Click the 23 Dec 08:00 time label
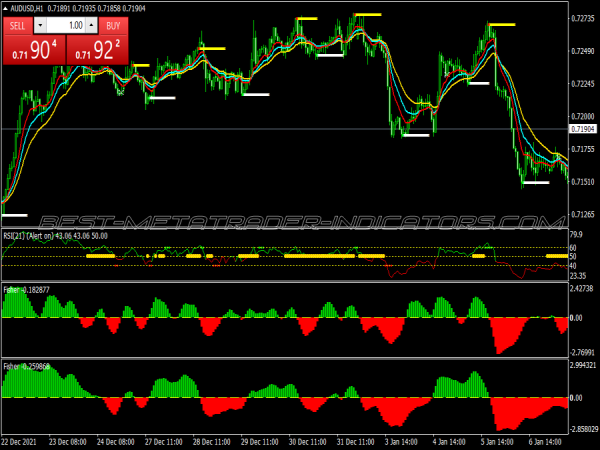 pos(68,442)
